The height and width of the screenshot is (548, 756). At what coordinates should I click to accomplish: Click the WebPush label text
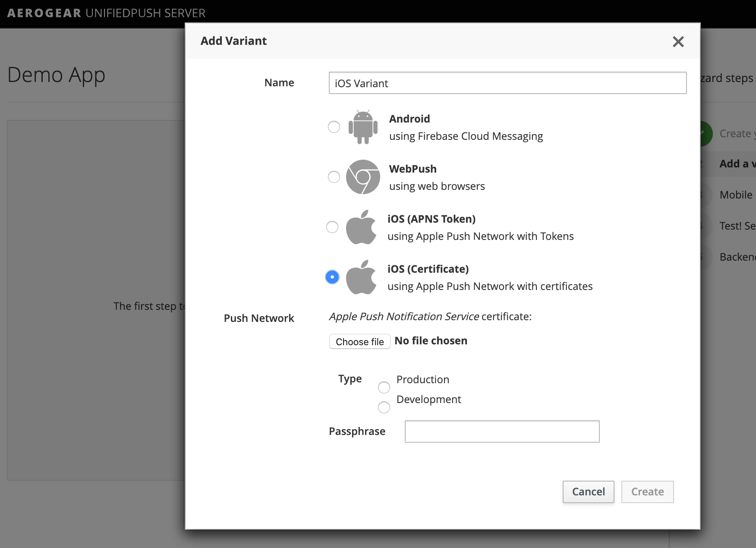coord(413,169)
